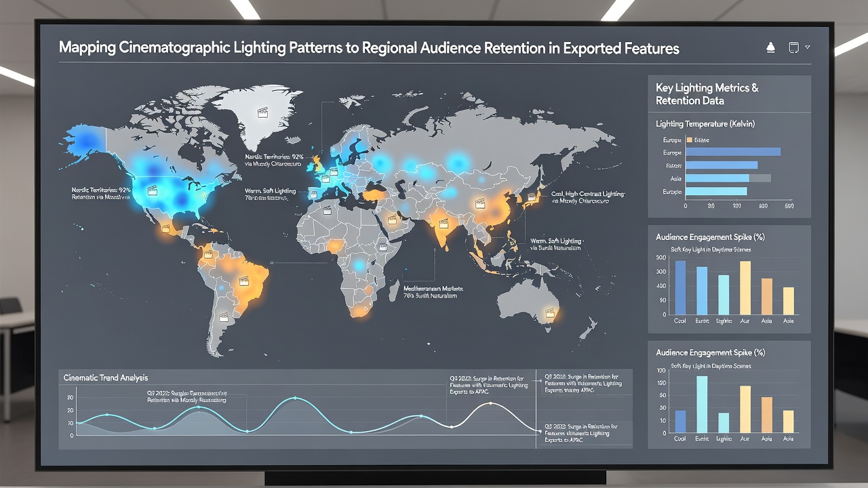Click the clapperboard marker on Argentina
868x488 pixels.
coord(224,317)
